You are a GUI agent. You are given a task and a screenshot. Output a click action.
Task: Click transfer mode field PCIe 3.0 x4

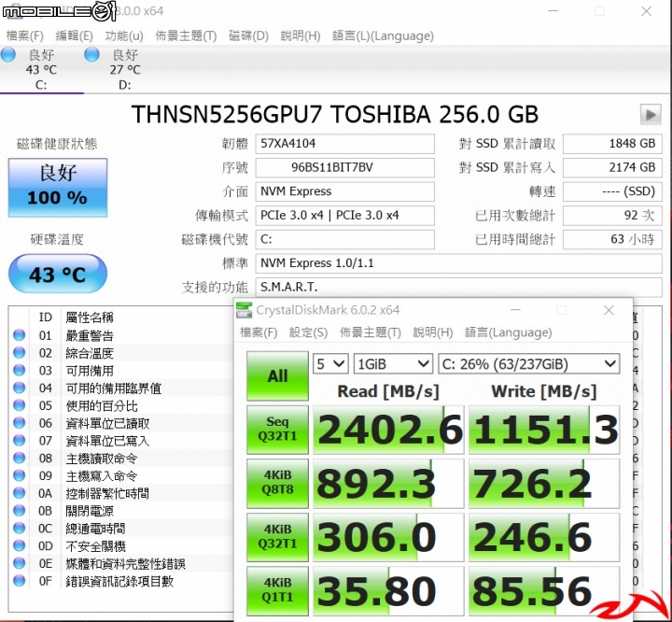(345, 216)
